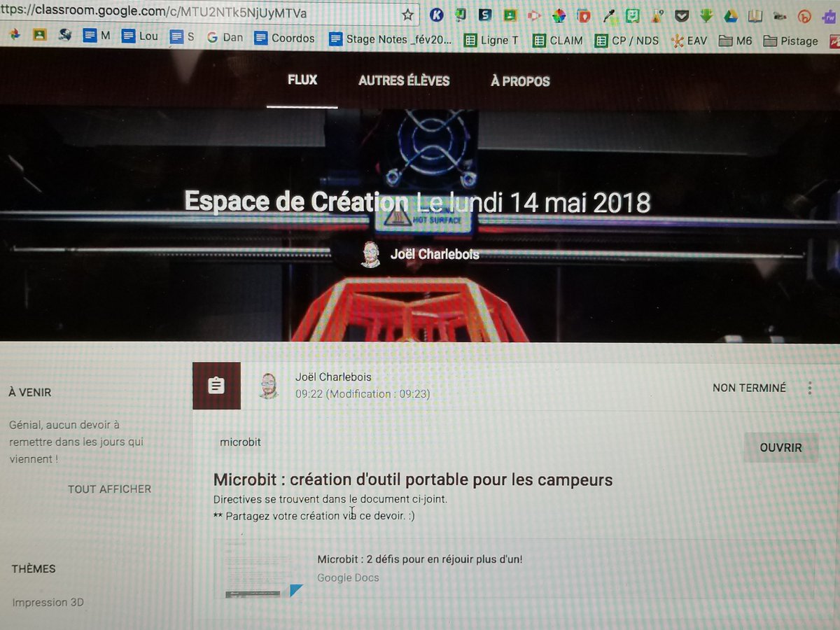Image resolution: width=840 pixels, height=630 pixels.
Task: Switch to the FLUX tab
Action: [x=302, y=80]
